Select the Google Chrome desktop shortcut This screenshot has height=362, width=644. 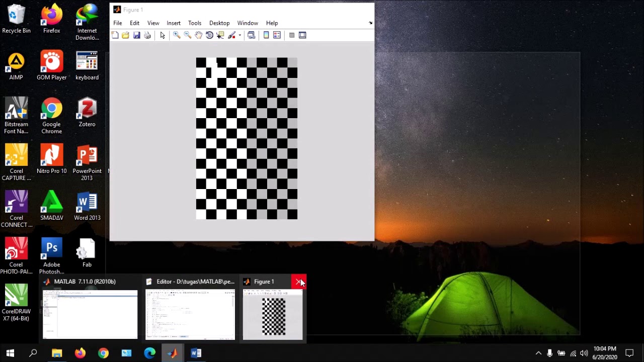(x=52, y=116)
